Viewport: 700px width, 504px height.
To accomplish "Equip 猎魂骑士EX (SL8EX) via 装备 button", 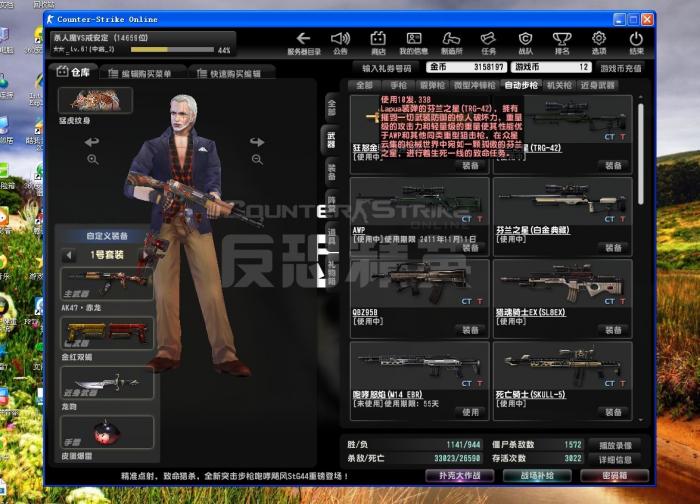I will [613, 330].
